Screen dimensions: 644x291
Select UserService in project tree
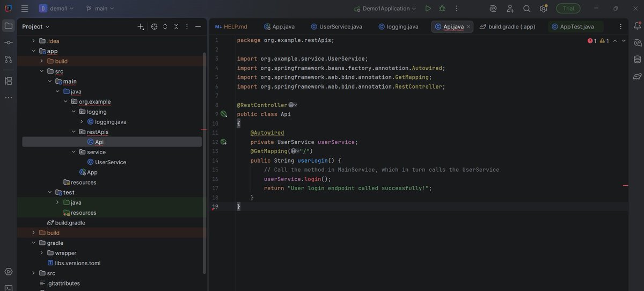tap(107, 162)
